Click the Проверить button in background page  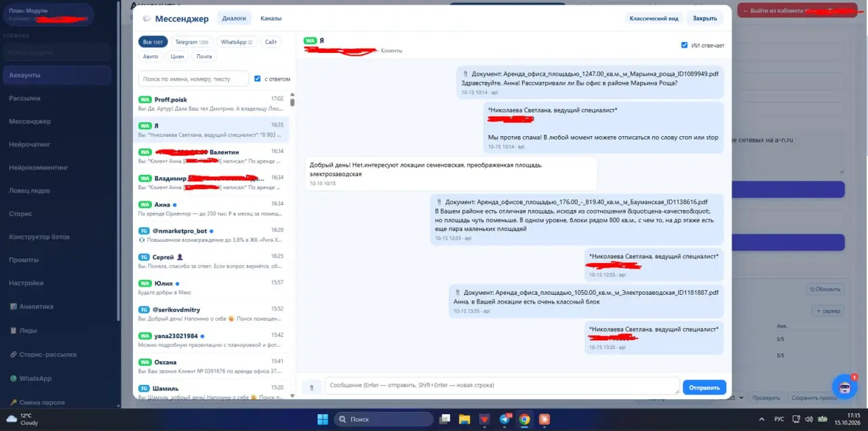[x=766, y=398]
